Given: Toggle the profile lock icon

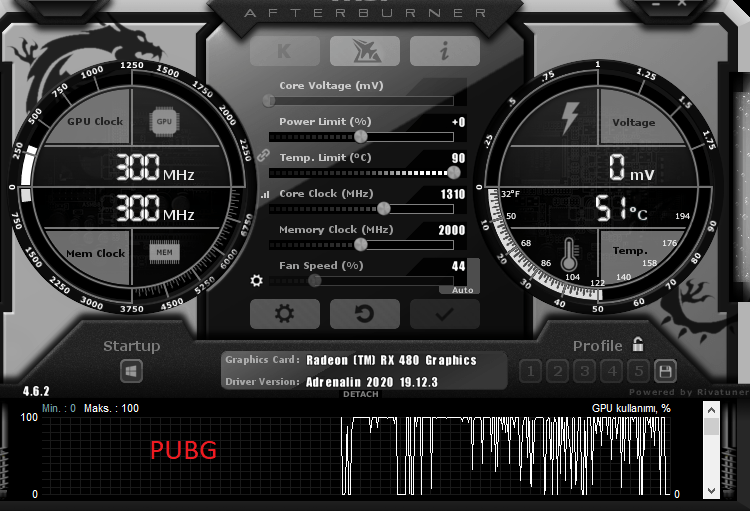Looking at the screenshot, I should 638,344.
